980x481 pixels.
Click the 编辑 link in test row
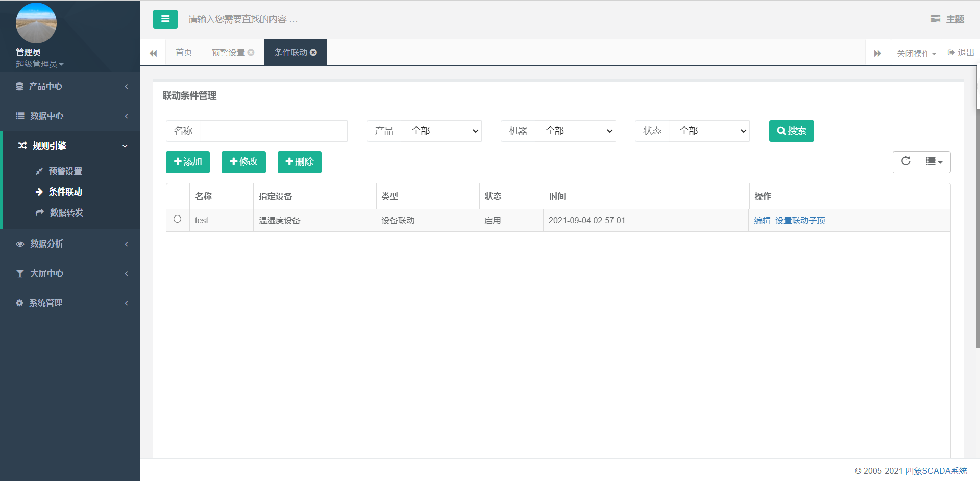[762, 221]
